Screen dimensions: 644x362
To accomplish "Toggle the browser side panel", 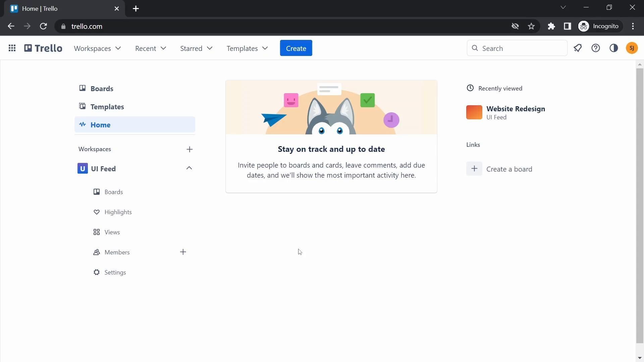I will pyautogui.click(x=568, y=26).
